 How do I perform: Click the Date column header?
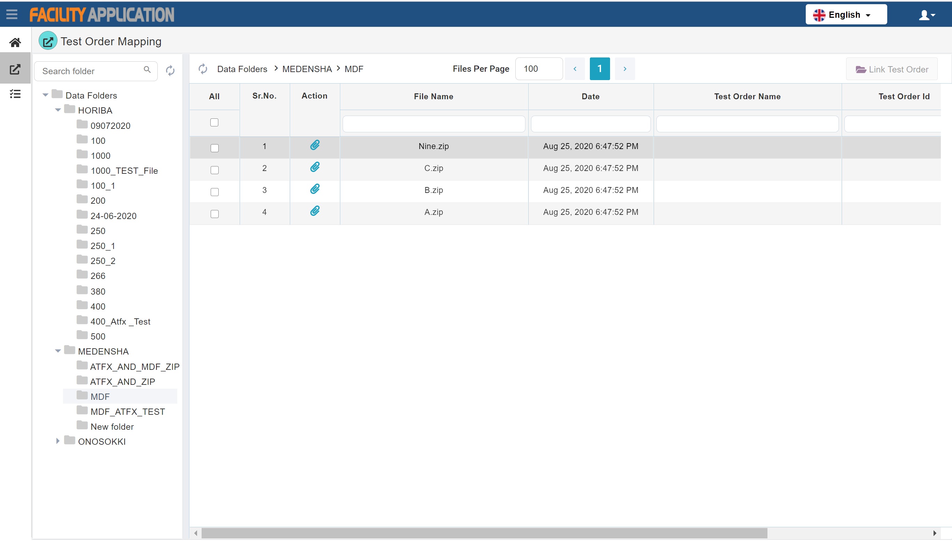591,96
